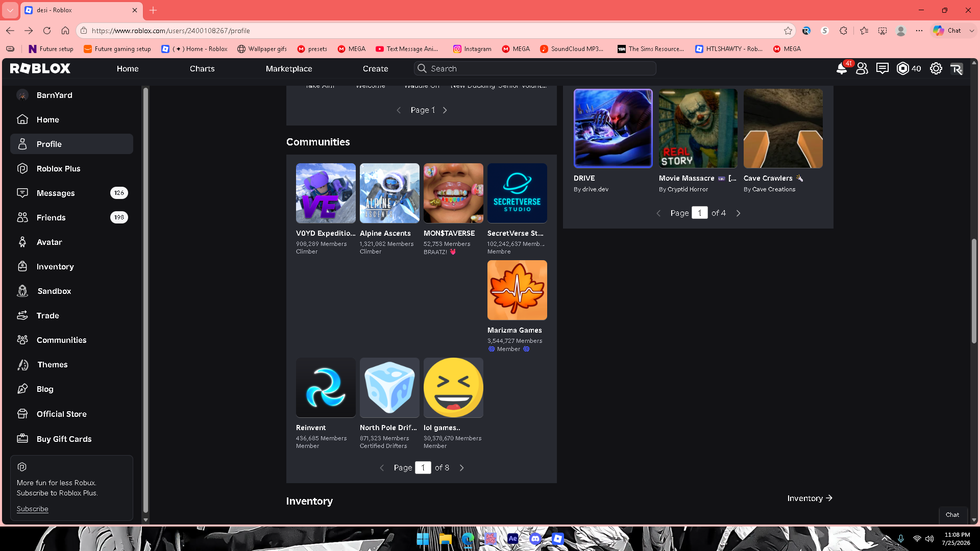Open Charts tab in top navigation
980x551 pixels.
(x=202, y=68)
